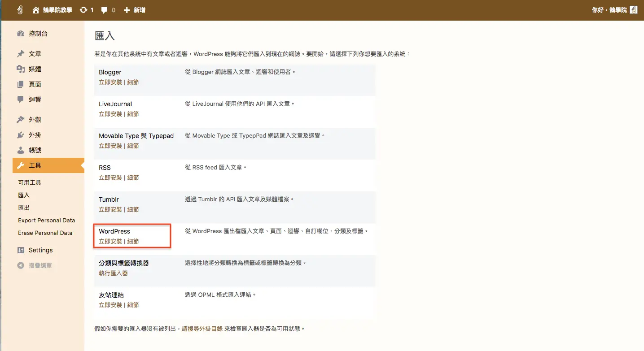
Task: Open the site home icon 鵠學院教學
Action: [x=36, y=10]
